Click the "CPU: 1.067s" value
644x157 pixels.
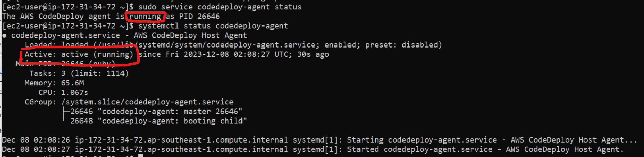pyautogui.click(x=63, y=93)
